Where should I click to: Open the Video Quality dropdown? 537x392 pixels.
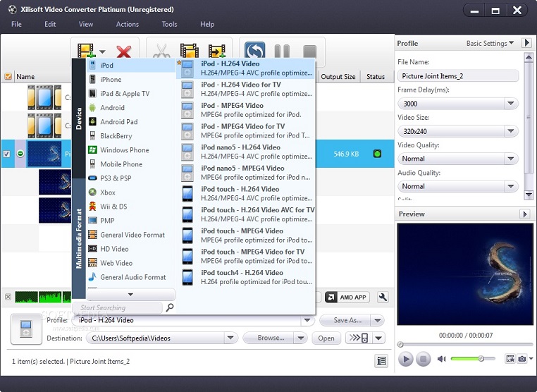coord(511,159)
